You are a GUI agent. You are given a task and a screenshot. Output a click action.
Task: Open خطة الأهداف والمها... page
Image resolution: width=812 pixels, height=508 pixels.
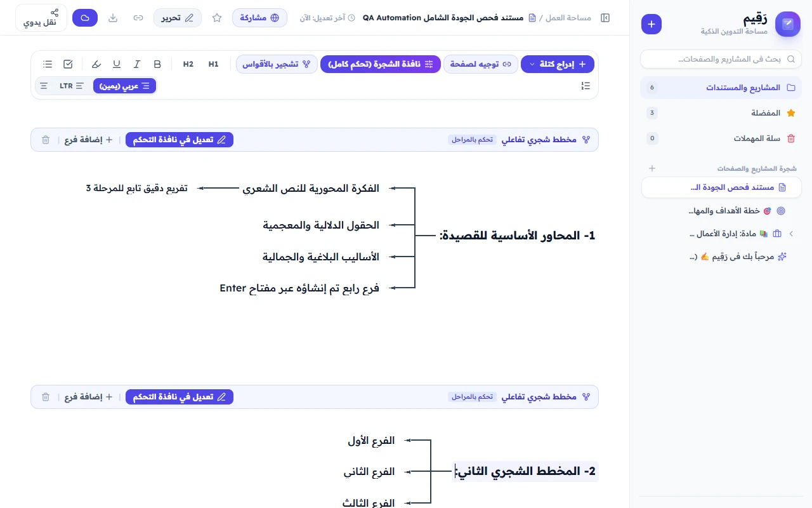(721, 211)
